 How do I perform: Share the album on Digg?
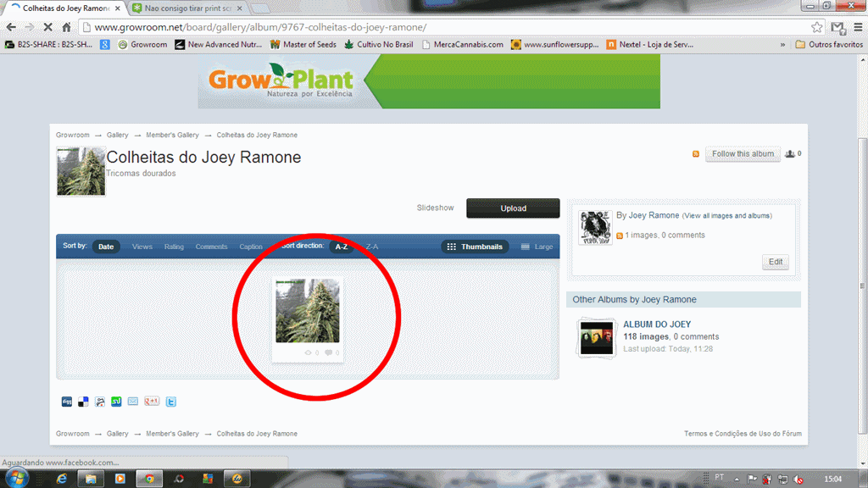66,402
